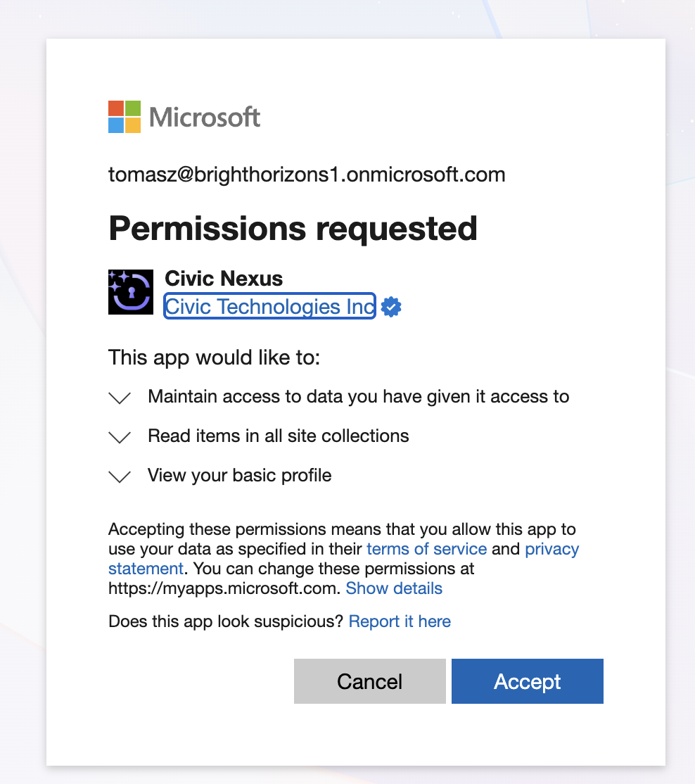This screenshot has height=784, width=695.
Task: Expand the 'Maintain access to data' permission
Action: tap(120, 398)
